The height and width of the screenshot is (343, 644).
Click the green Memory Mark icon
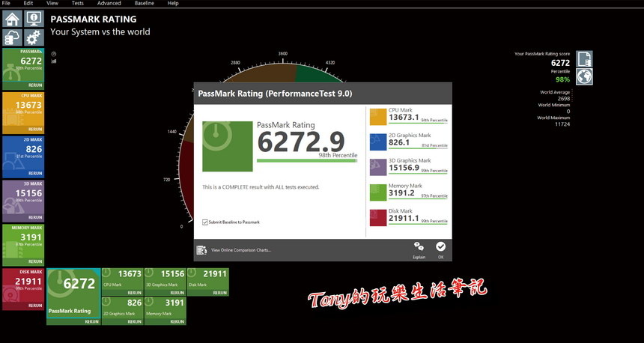tap(378, 192)
